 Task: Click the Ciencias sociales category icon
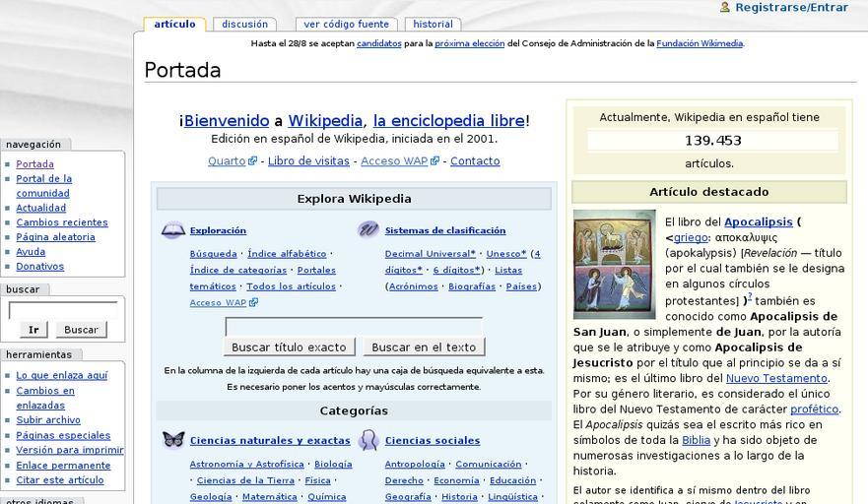tap(368, 440)
